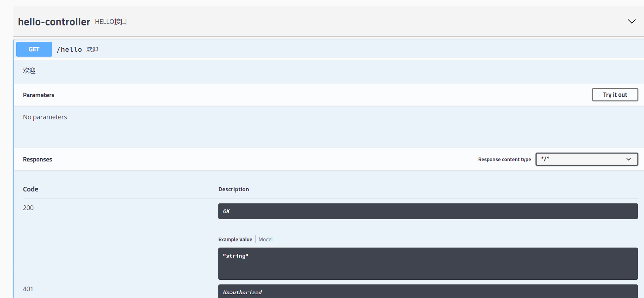Click the 401 response code

tap(28, 289)
